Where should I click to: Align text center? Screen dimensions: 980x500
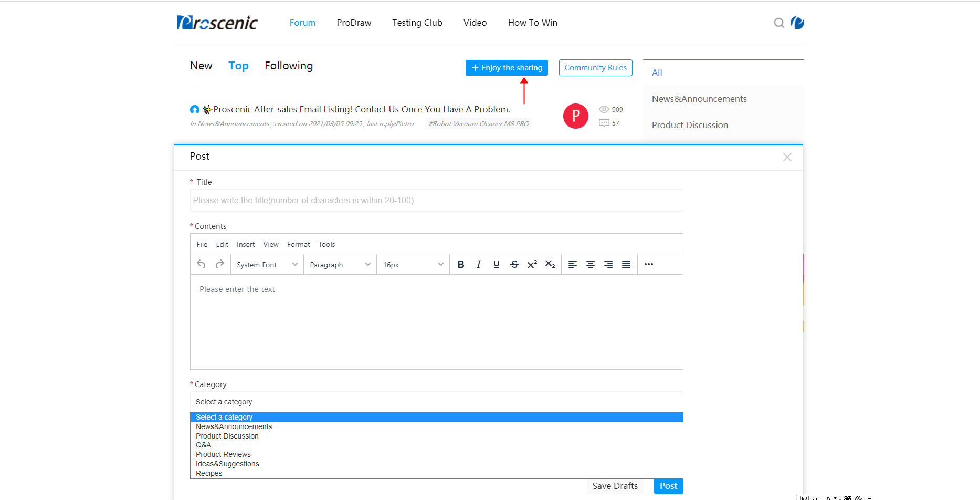pos(591,264)
